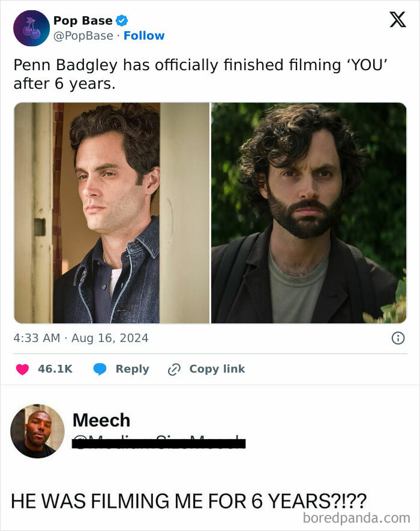
Task: Click the blue verified badge
Action: [122, 21]
